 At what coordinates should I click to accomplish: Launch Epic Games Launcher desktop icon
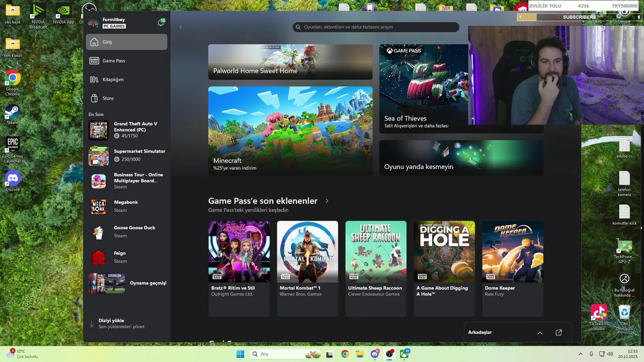point(13,150)
